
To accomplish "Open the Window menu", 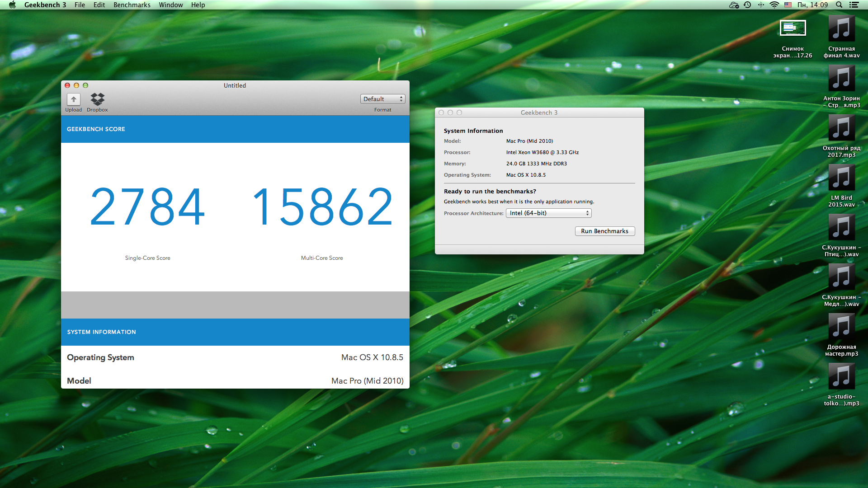I will pyautogui.click(x=170, y=5).
